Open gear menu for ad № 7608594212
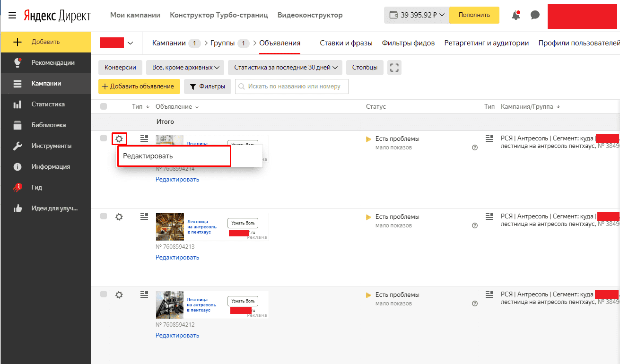 [119, 295]
